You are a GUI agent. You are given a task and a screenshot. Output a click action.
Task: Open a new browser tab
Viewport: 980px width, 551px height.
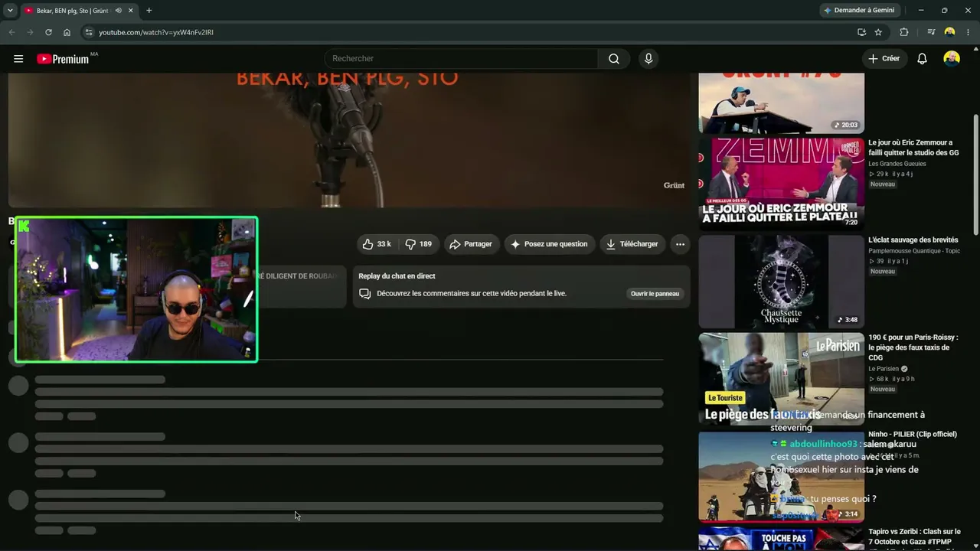point(149,11)
